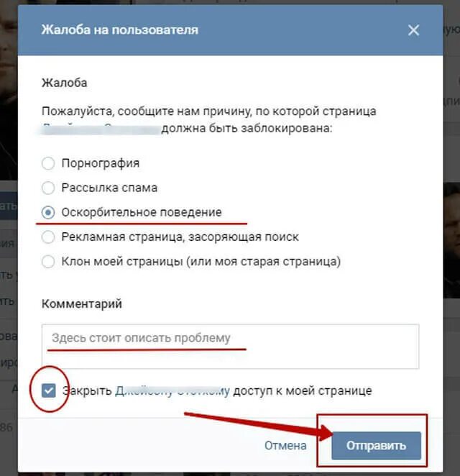
Task: Open the blurred user name link beside Закрыть
Action: [172, 390]
